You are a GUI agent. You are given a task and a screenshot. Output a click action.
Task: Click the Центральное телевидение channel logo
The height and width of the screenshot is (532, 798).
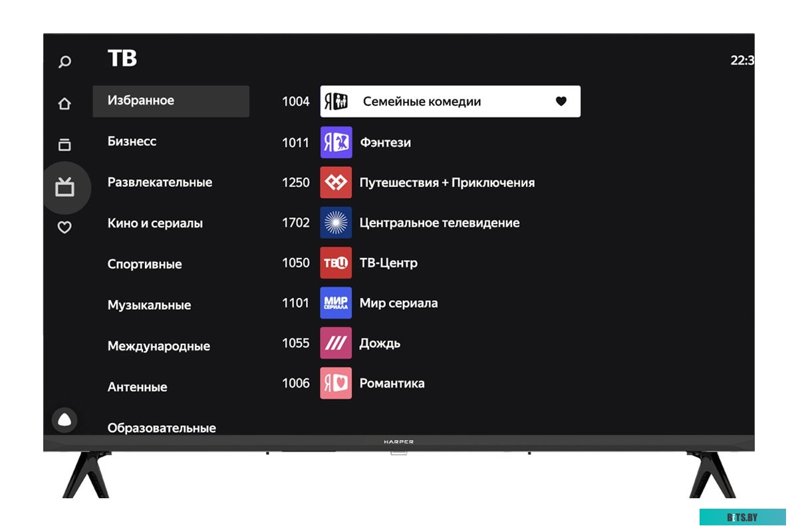click(336, 223)
